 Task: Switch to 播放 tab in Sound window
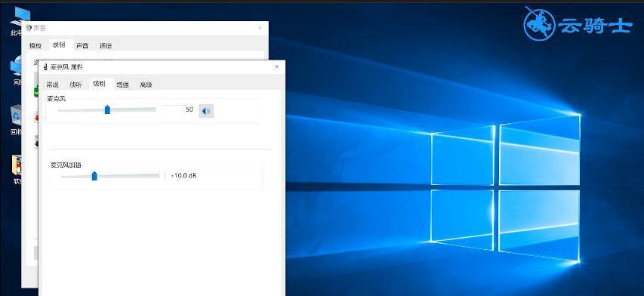tap(35, 45)
